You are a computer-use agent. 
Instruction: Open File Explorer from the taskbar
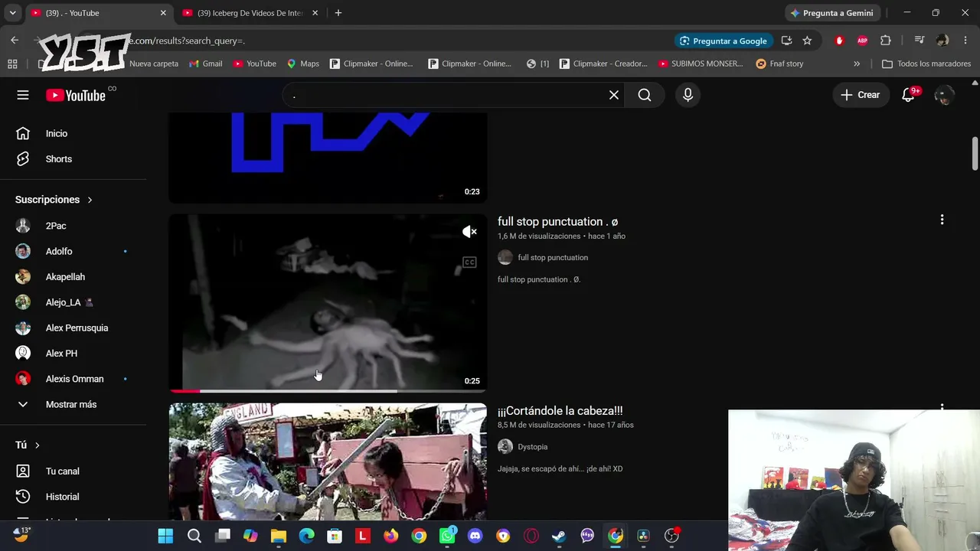coord(278,536)
